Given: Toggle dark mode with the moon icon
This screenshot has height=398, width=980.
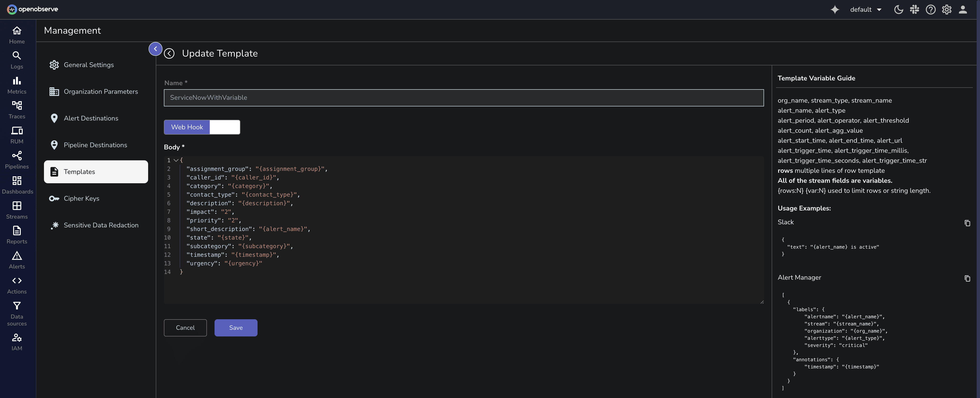Looking at the screenshot, I should (x=899, y=10).
